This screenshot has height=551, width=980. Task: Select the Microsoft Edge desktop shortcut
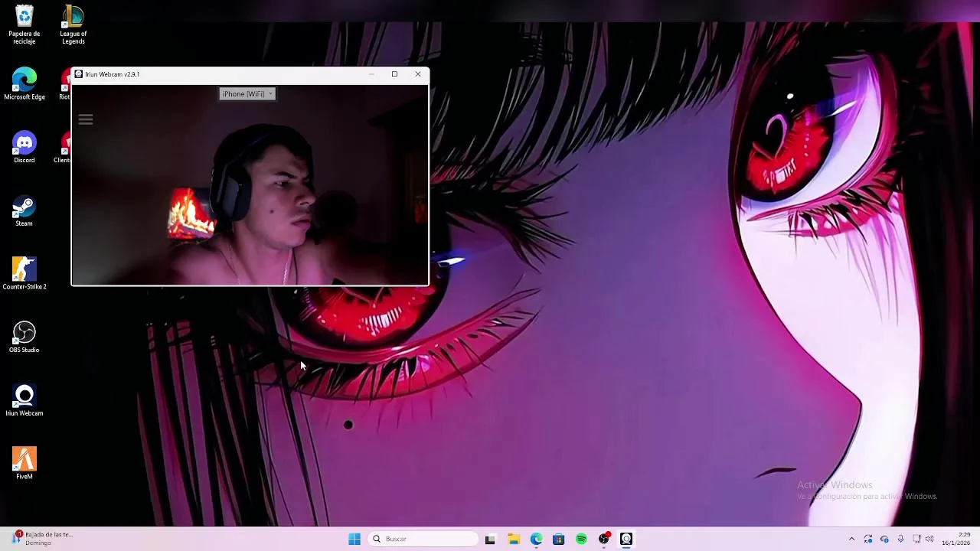(24, 84)
